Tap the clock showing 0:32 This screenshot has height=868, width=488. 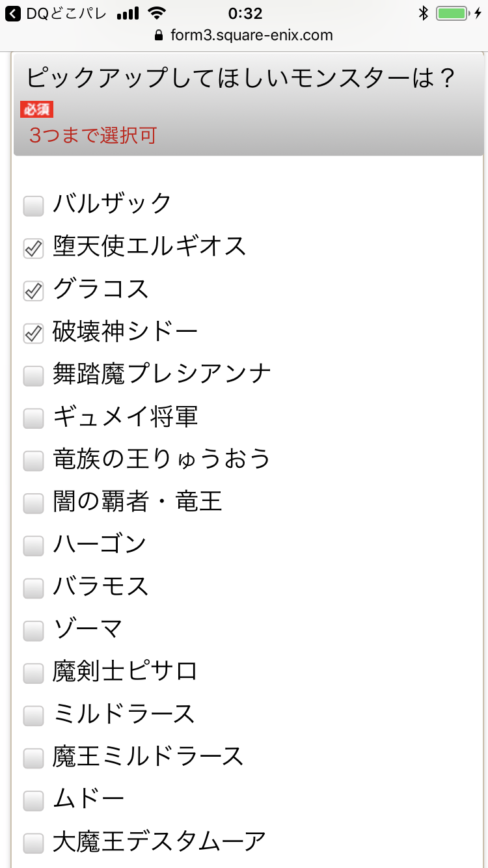(x=245, y=14)
